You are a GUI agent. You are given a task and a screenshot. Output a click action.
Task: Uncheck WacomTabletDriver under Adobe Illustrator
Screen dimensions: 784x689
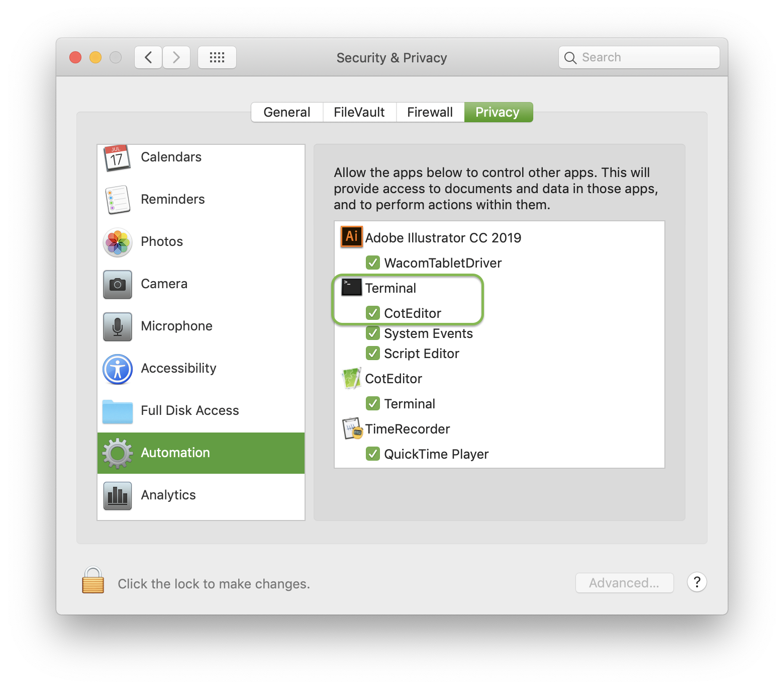(x=373, y=263)
